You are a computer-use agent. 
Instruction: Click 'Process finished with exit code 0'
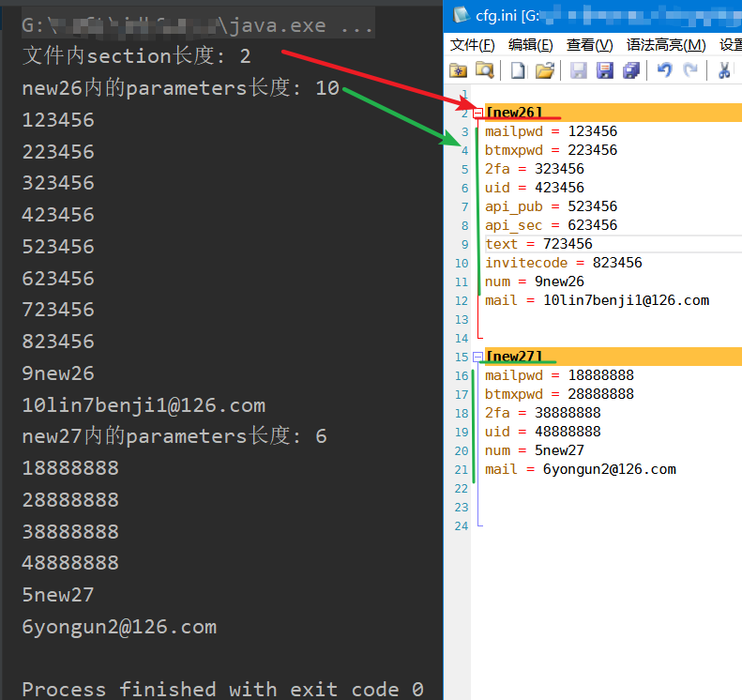223,689
